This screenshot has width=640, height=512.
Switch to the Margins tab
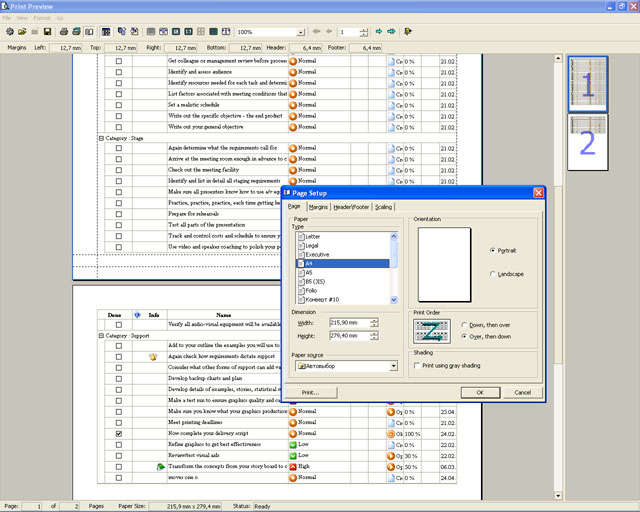(x=318, y=206)
